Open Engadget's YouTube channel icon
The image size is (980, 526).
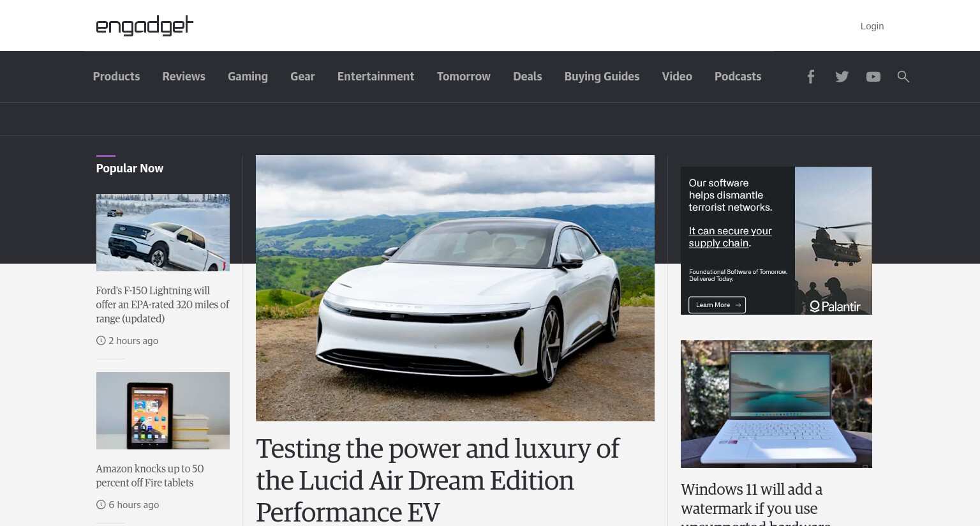(873, 77)
